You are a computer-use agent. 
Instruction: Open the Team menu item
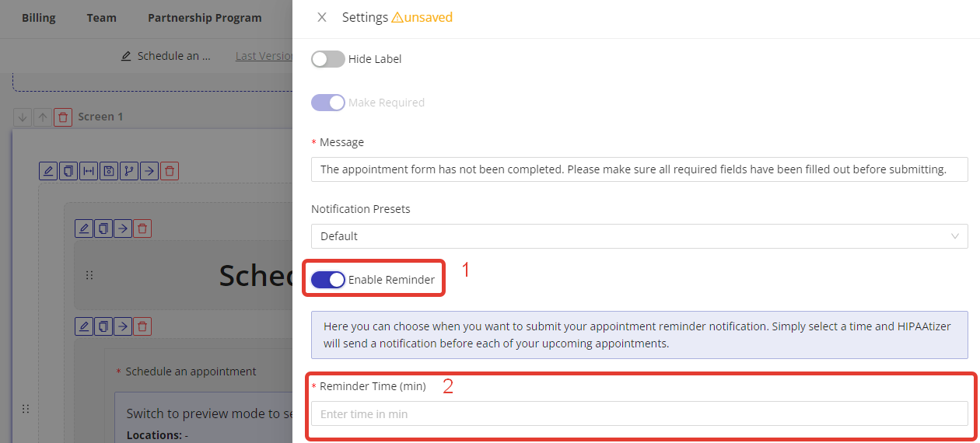click(101, 18)
